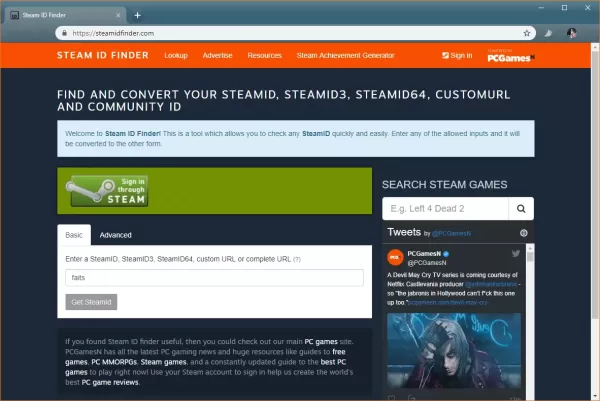
Task: Switch to the Advanced tab
Action: [x=116, y=235]
